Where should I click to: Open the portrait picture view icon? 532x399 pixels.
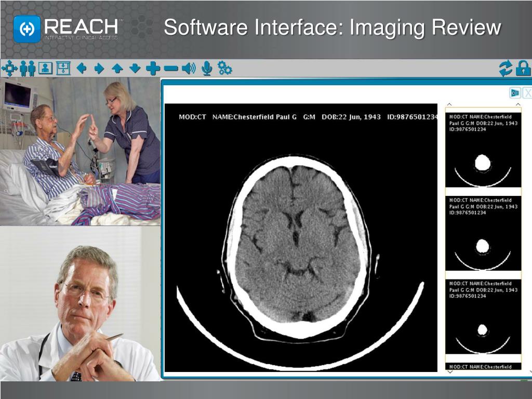46,68
